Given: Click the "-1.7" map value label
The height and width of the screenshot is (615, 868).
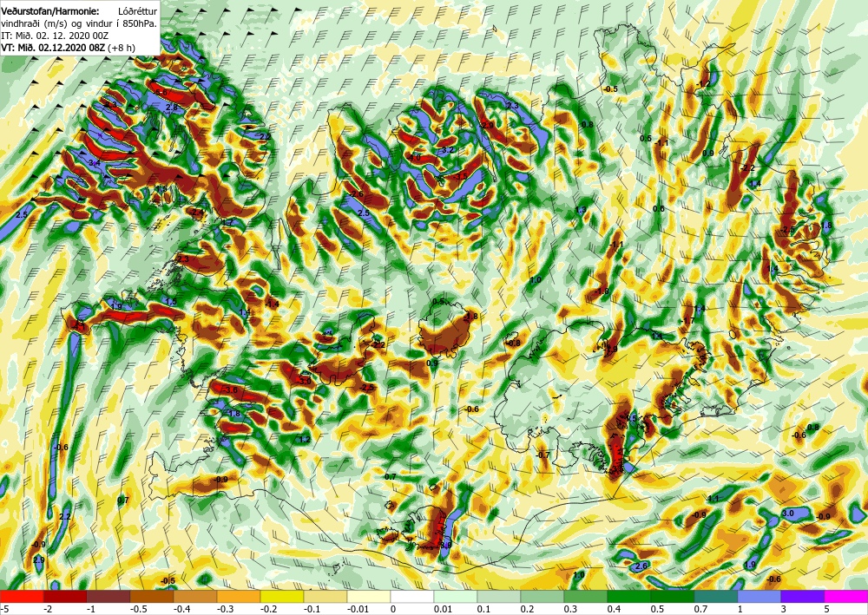Looking at the screenshot, I should [x=687, y=321].
